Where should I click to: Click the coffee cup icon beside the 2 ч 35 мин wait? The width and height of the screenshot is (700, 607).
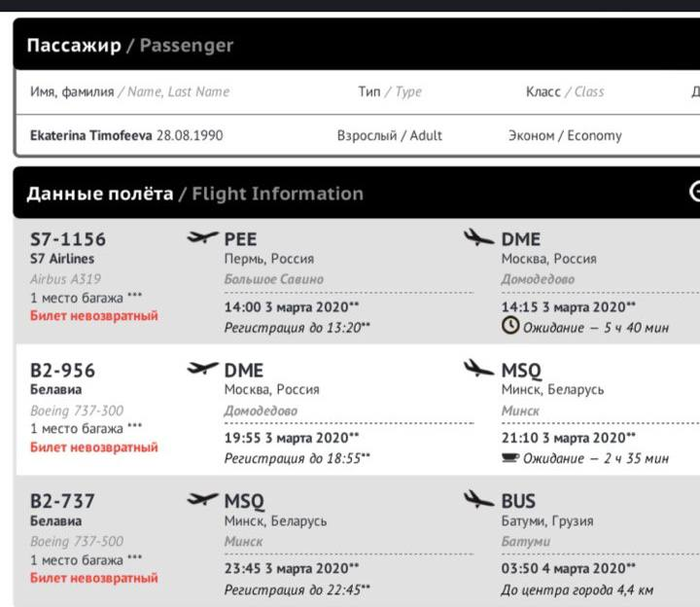coord(510,458)
